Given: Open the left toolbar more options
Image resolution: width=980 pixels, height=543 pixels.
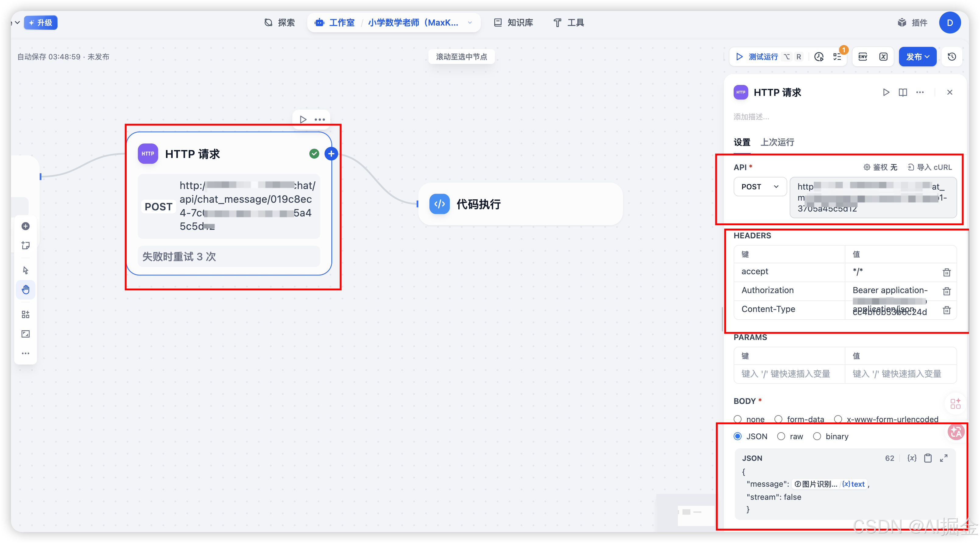Looking at the screenshot, I should coord(26,353).
